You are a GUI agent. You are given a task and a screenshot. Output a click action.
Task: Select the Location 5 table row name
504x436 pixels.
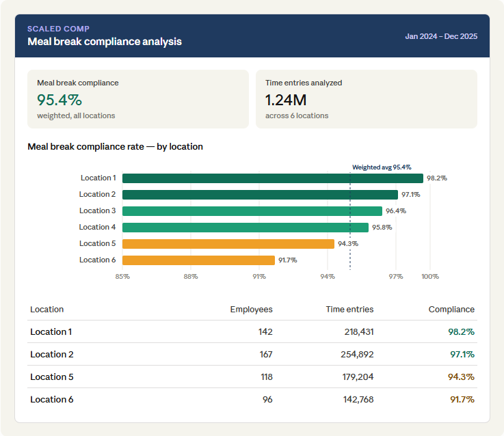click(x=52, y=377)
